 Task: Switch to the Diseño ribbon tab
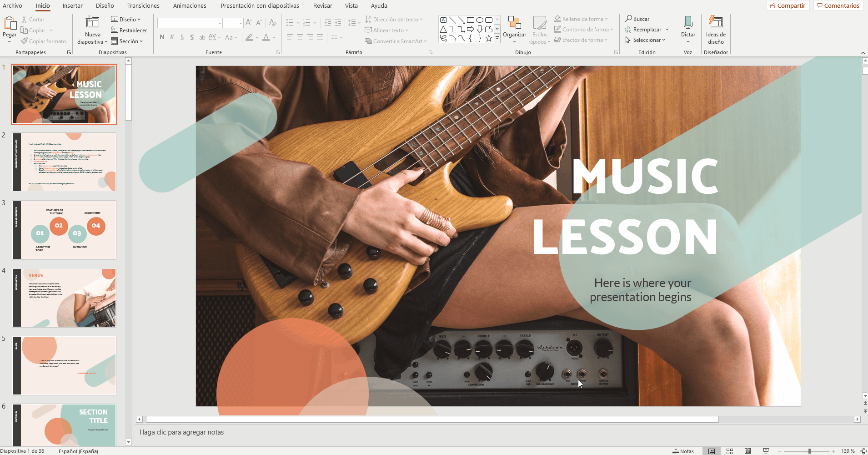pyautogui.click(x=105, y=5)
